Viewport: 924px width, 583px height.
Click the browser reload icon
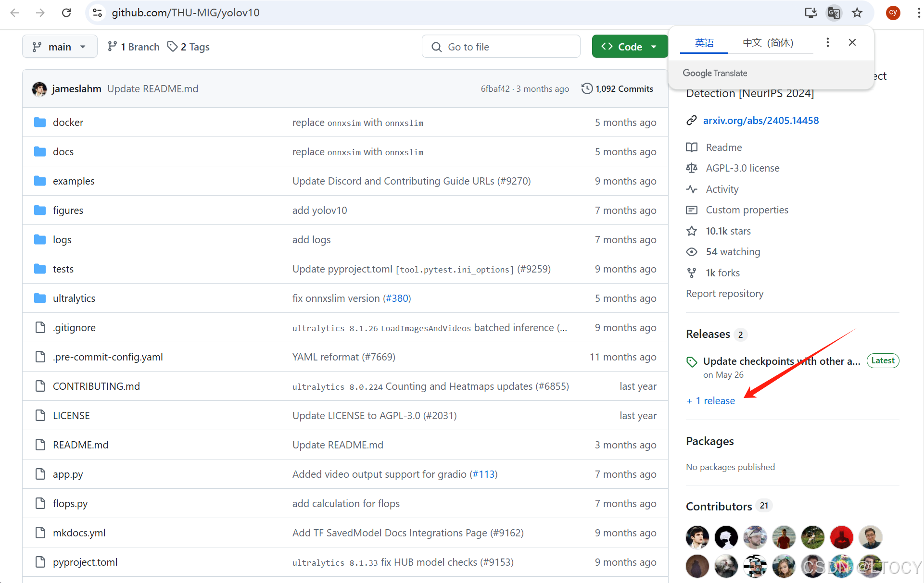pyautogui.click(x=66, y=12)
